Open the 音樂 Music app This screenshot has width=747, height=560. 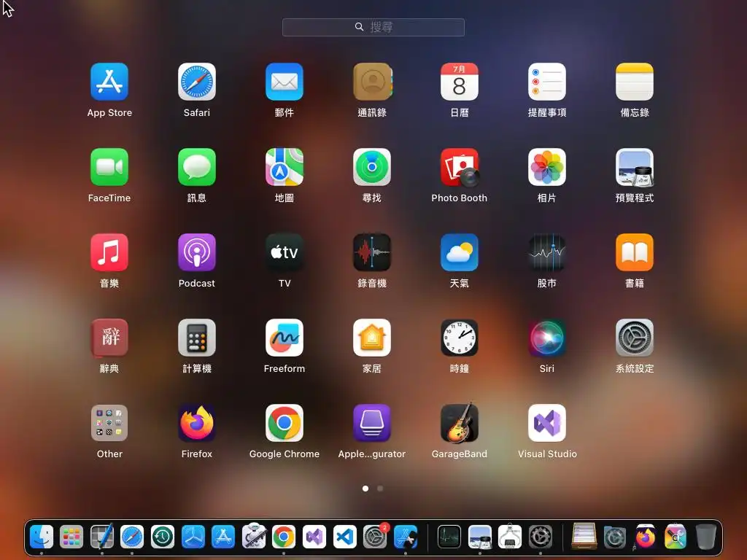[x=109, y=252]
